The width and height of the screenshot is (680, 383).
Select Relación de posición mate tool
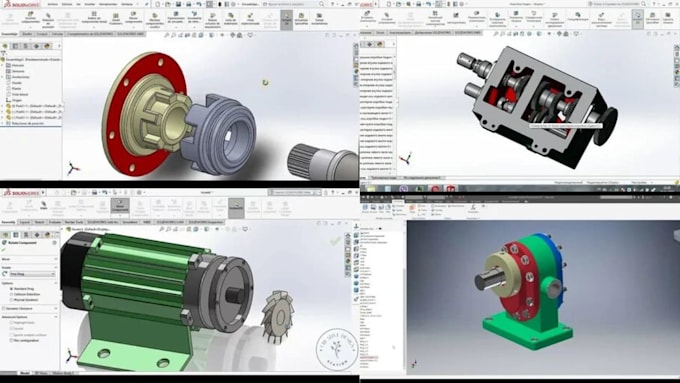(x=48, y=20)
